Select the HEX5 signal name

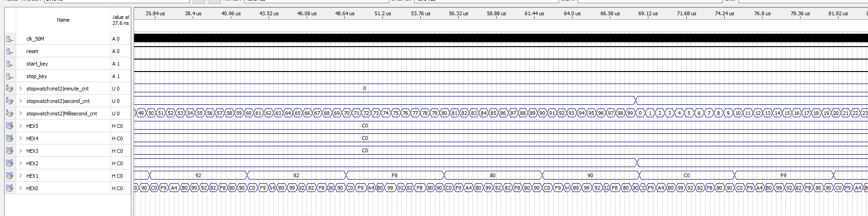coord(32,126)
